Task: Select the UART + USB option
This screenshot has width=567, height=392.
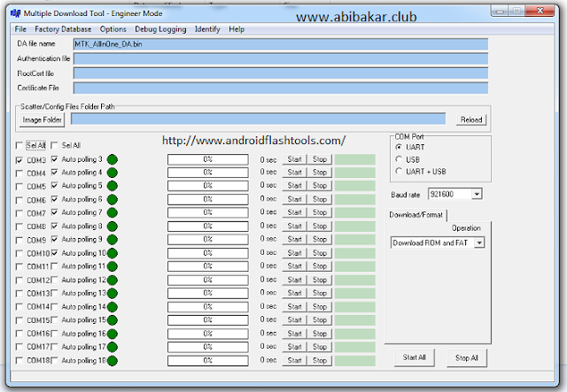Action: pyautogui.click(x=399, y=172)
